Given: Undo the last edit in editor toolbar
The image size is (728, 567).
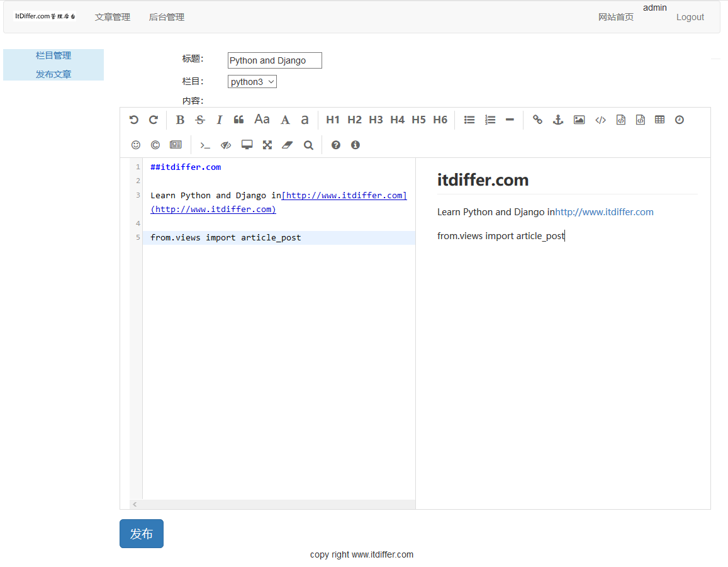Looking at the screenshot, I should (134, 120).
